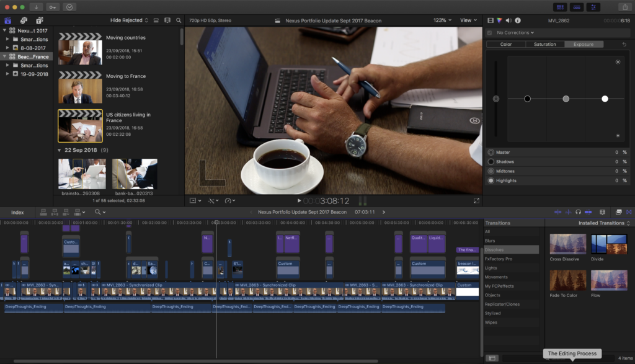This screenshot has height=364, width=635.
Task: Toggle the No Corrections checkbox
Action: [x=490, y=32]
